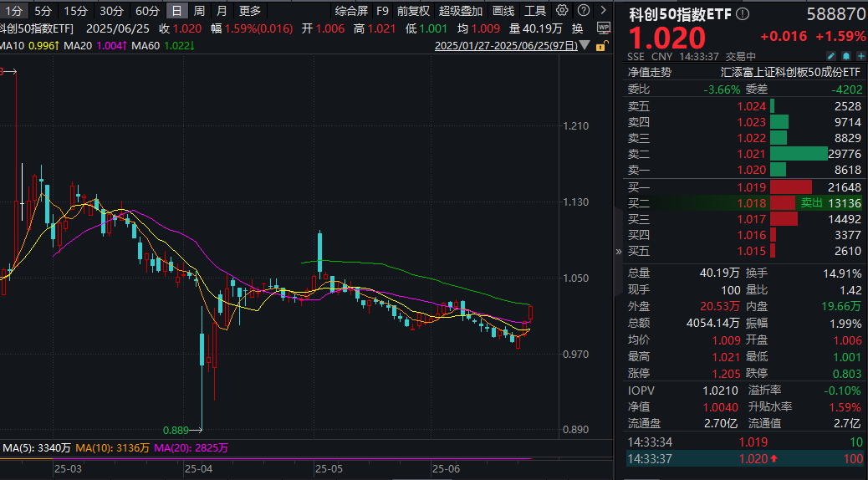The height and width of the screenshot is (480, 868).
Task: Open the 更多 timeframe dropdown
Action: click(x=249, y=11)
